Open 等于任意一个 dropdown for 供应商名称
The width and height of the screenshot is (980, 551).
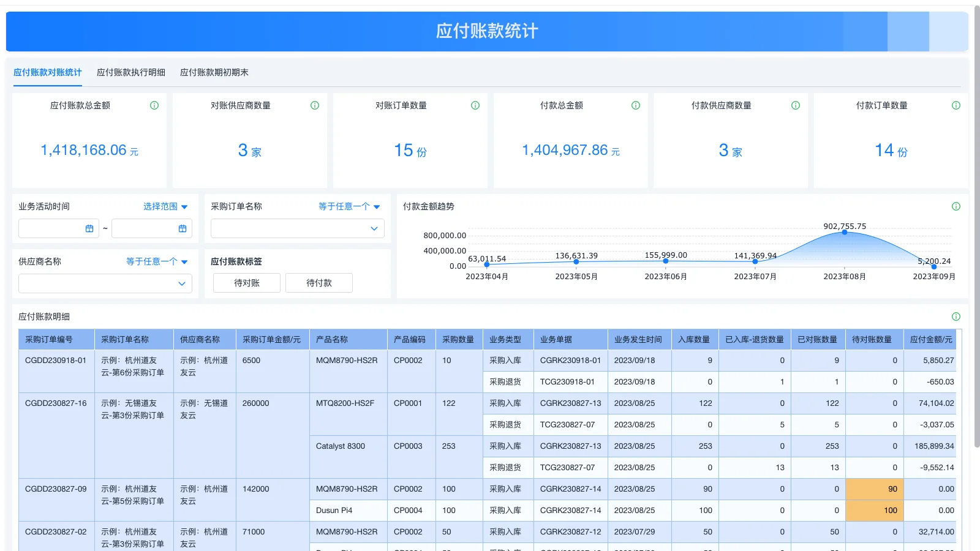point(157,261)
